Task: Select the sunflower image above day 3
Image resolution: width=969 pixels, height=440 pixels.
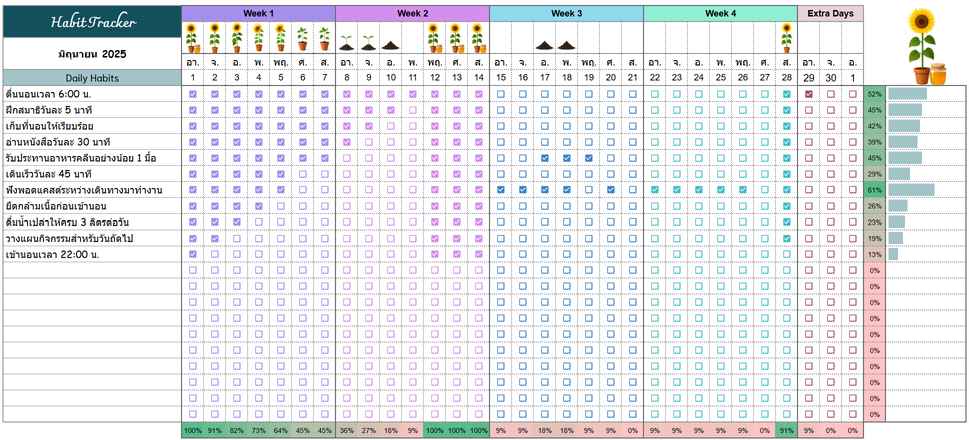Action: 237,38
